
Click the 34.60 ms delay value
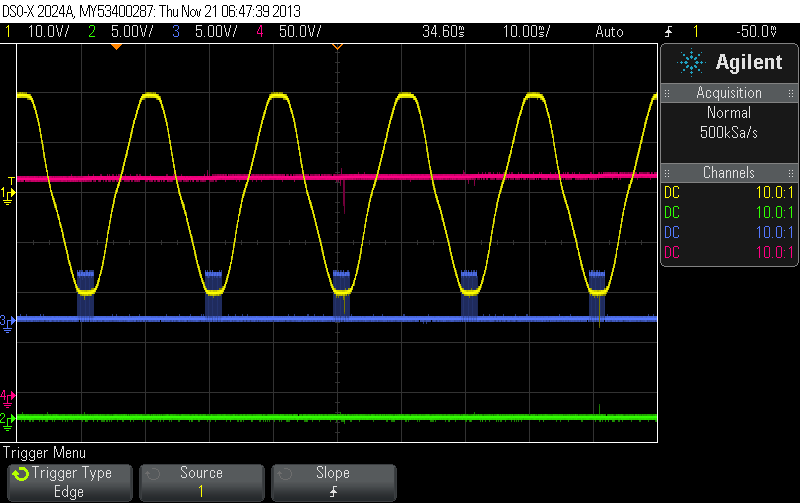[443, 32]
